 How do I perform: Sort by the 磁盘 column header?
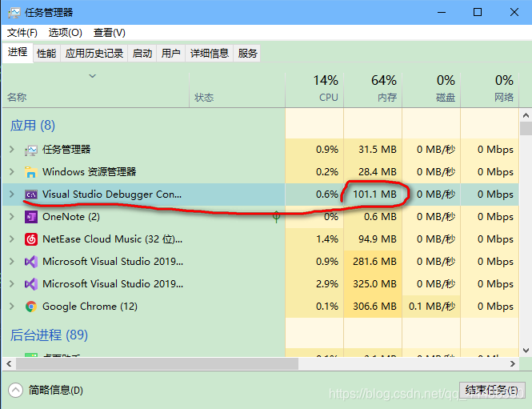tap(431, 90)
